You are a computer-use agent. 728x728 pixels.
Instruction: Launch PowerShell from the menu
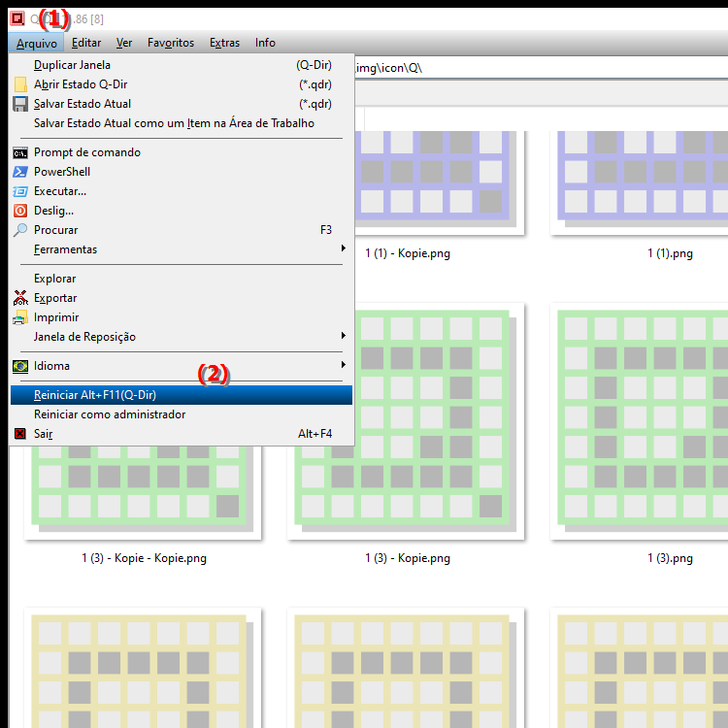click(182, 172)
